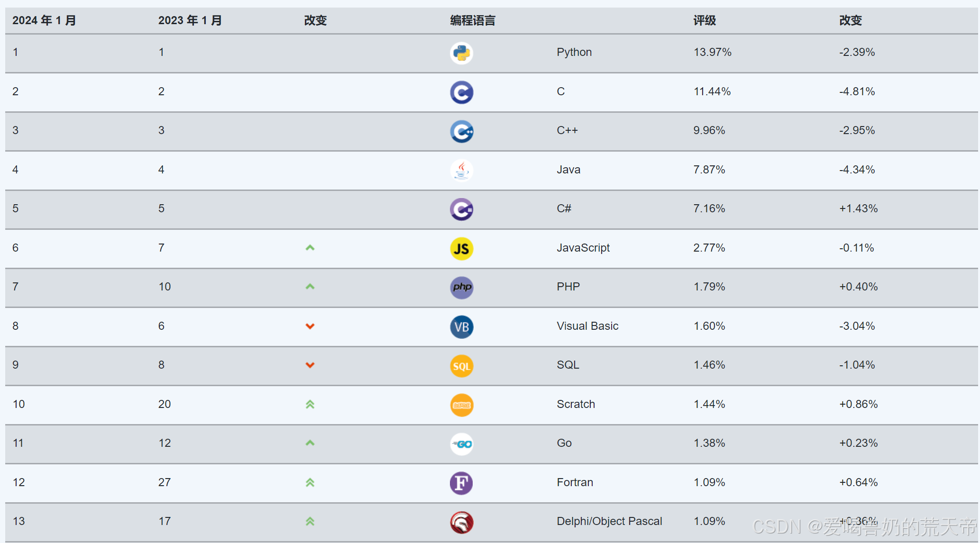Click the green up arrow in JavaScript row
Screen dimensions: 980x543
tap(310, 248)
